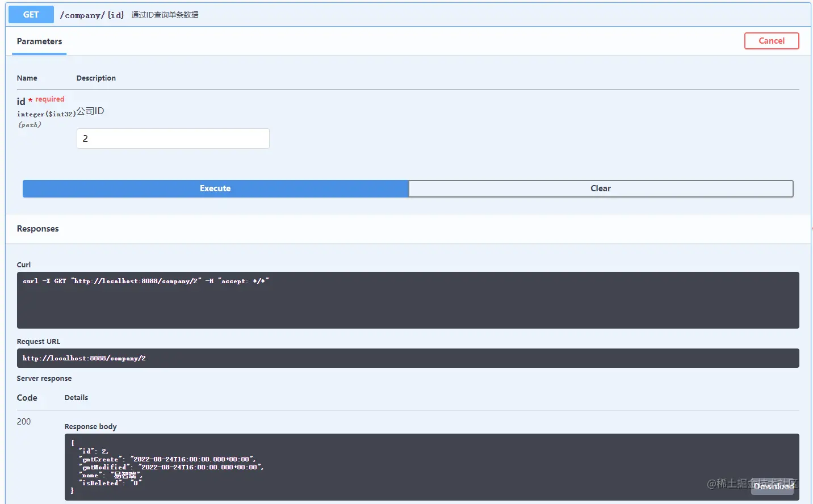Select the Parameters tab
This screenshot has height=504, width=813.
pos(39,41)
